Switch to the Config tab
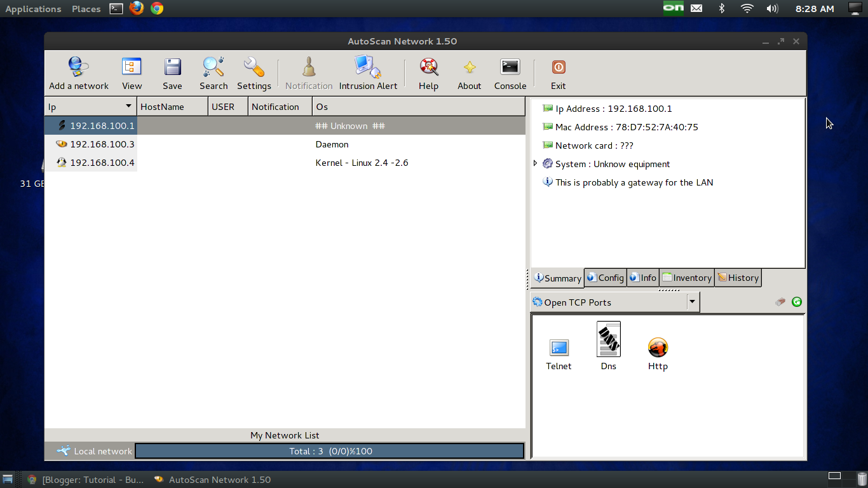868x488 pixels. click(606, 278)
